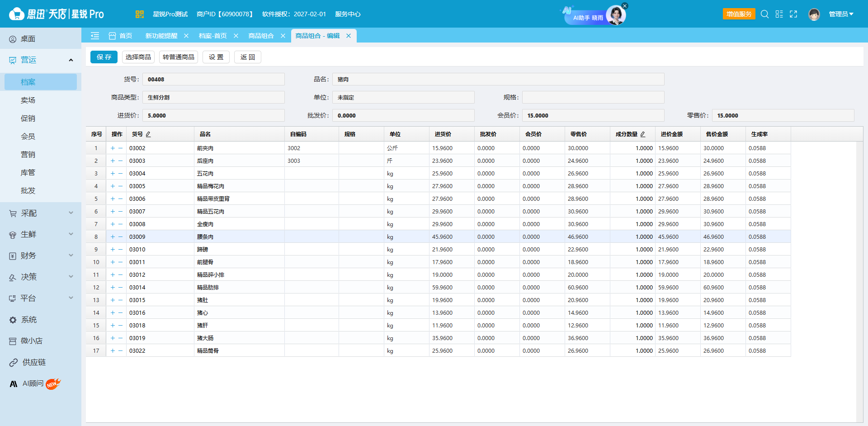
Task: Click the fullscreen expand icon in header
Action: (793, 14)
